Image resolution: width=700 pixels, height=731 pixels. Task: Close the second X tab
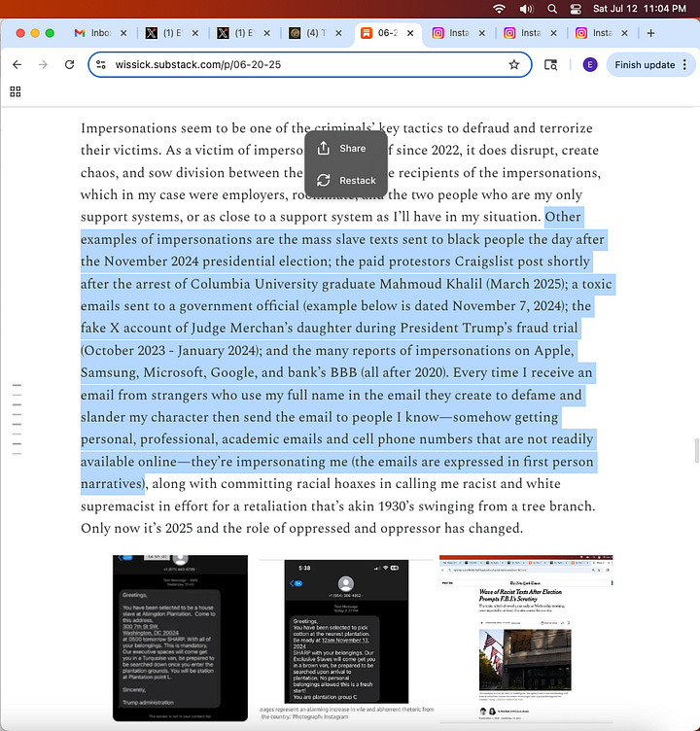pos(267,33)
